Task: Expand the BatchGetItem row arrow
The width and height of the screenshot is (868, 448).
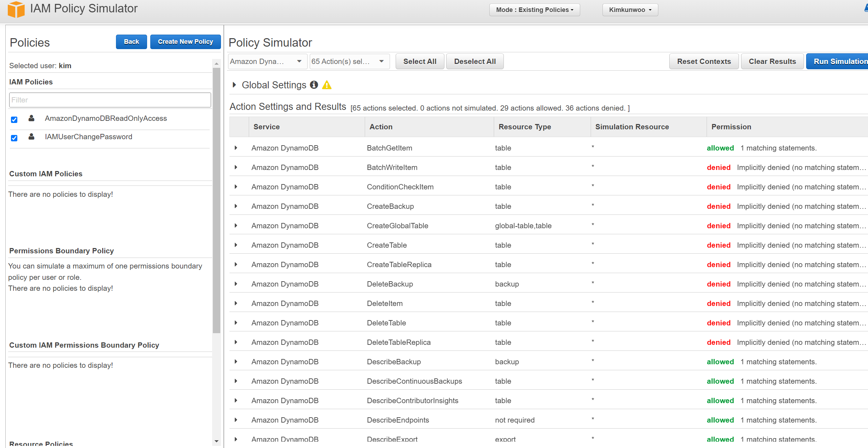Action: click(236, 148)
